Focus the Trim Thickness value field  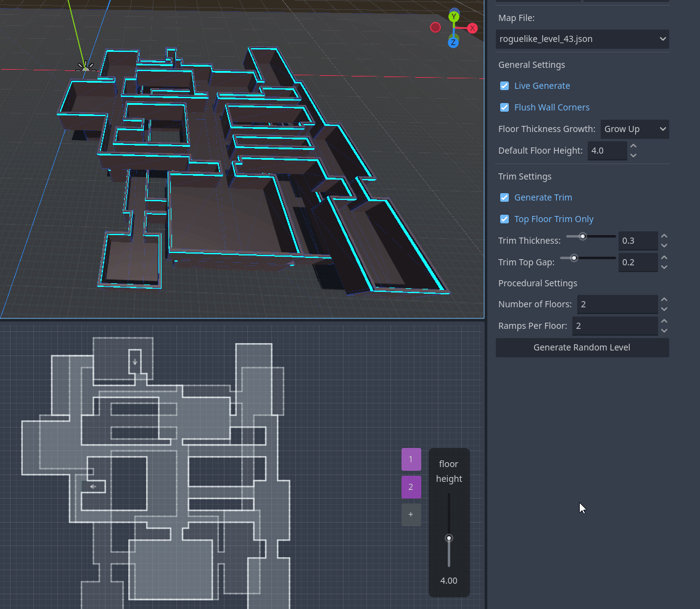point(638,241)
